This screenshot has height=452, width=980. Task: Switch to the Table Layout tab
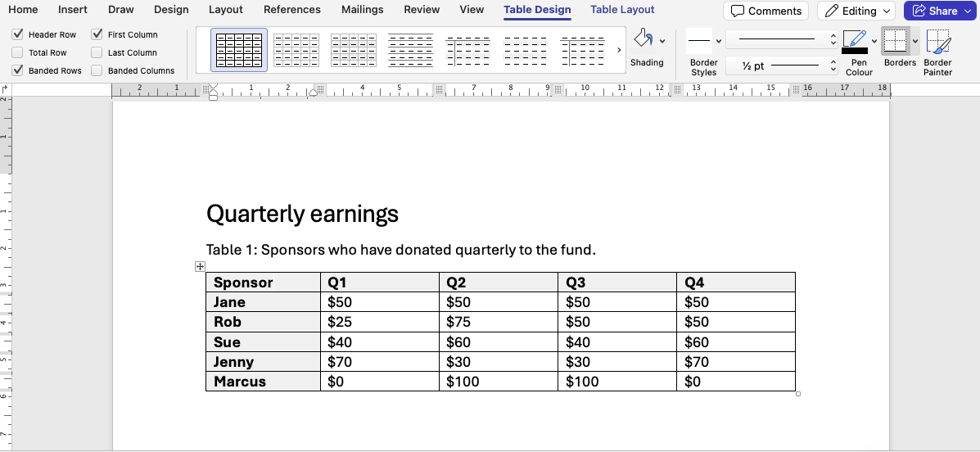622,9
